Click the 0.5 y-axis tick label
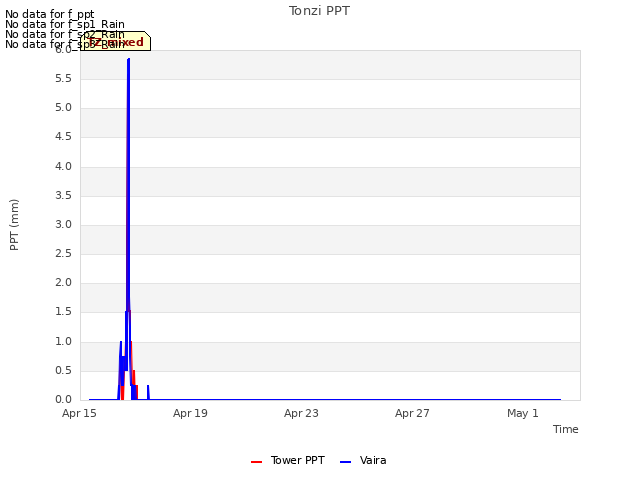This screenshot has width=640, height=480. (x=63, y=371)
